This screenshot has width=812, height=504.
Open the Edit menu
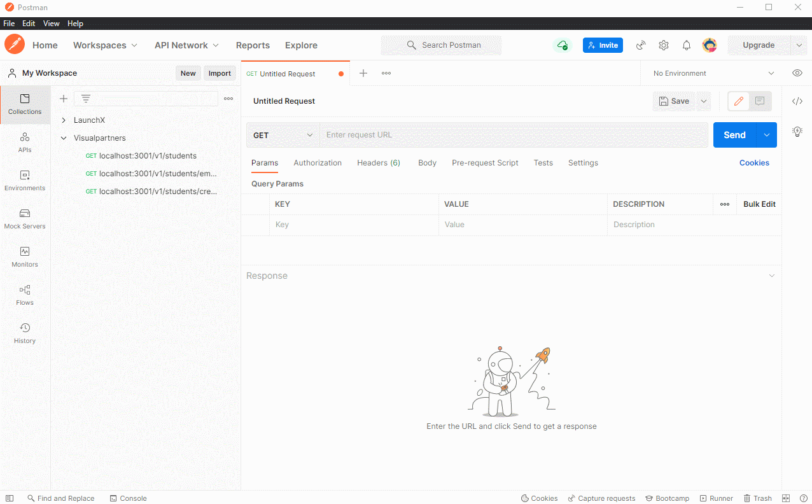29,24
